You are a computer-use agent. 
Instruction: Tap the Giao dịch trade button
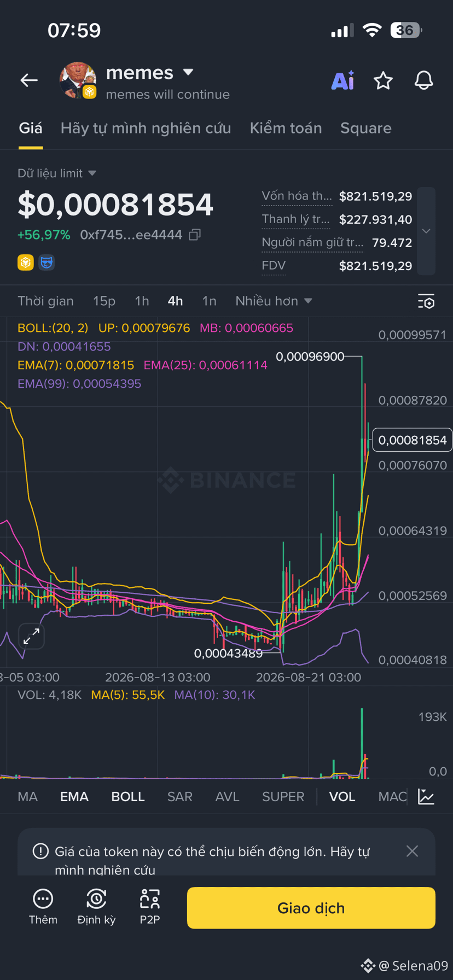(x=311, y=908)
